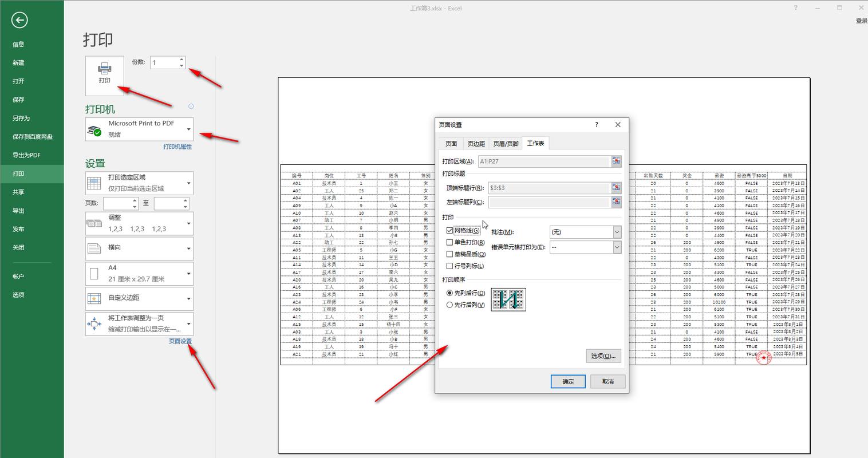This screenshot has width=868, height=458.
Task: Click the printer icon 打印 button
Action: [104, 76]
